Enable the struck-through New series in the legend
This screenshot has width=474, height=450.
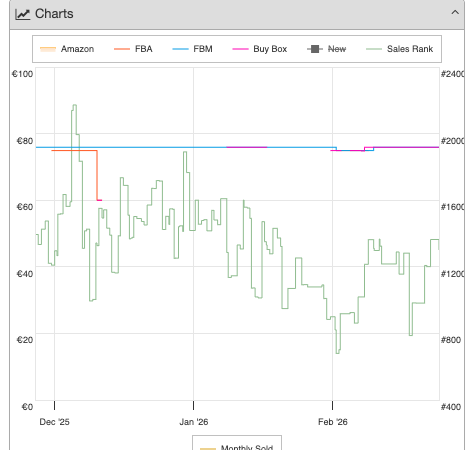pos(326,49)
